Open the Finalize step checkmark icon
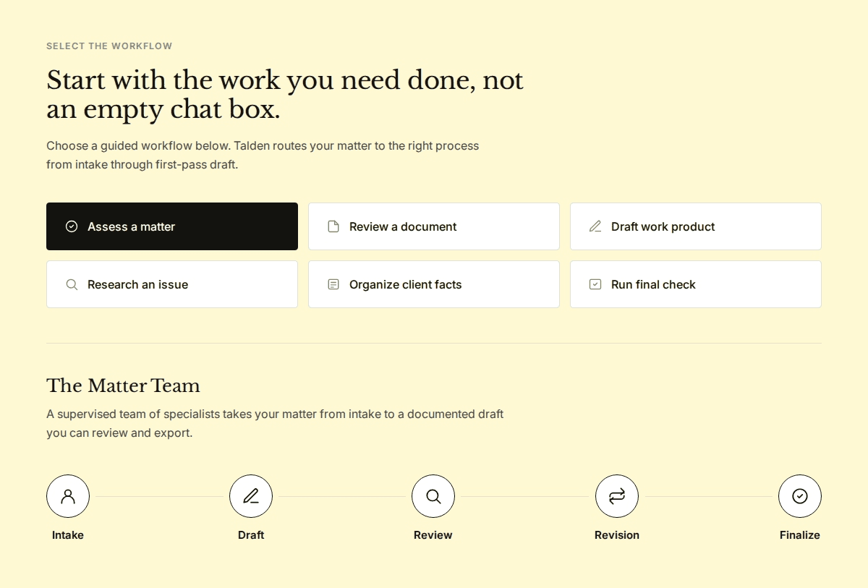The width and height of the screenshot is (868, 588). pos(800,496)
